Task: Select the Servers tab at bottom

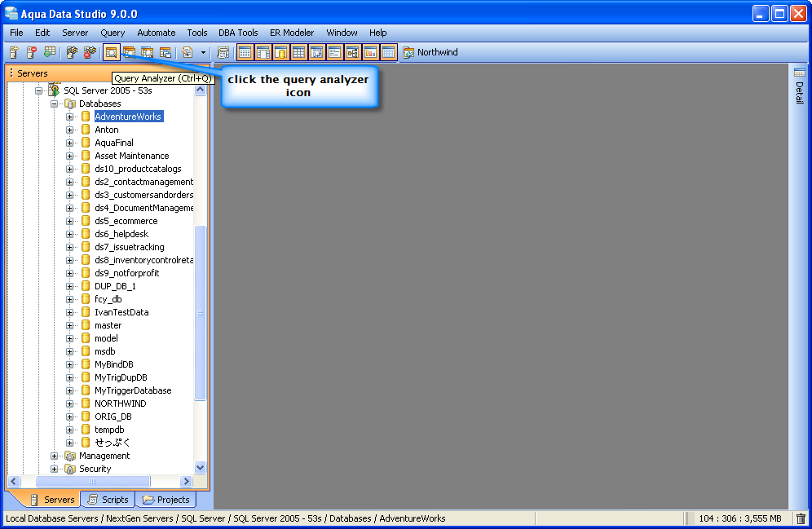Action: click(52, 500)
